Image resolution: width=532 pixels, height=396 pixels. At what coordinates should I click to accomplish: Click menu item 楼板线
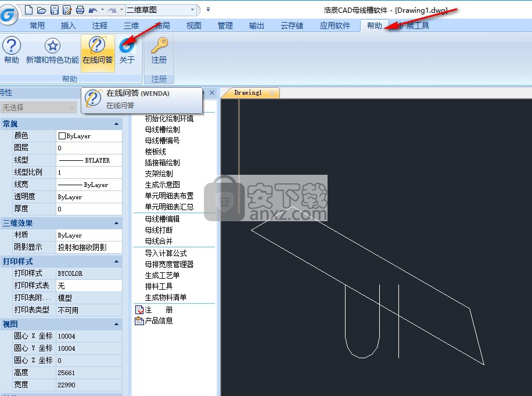pos(156,152)
